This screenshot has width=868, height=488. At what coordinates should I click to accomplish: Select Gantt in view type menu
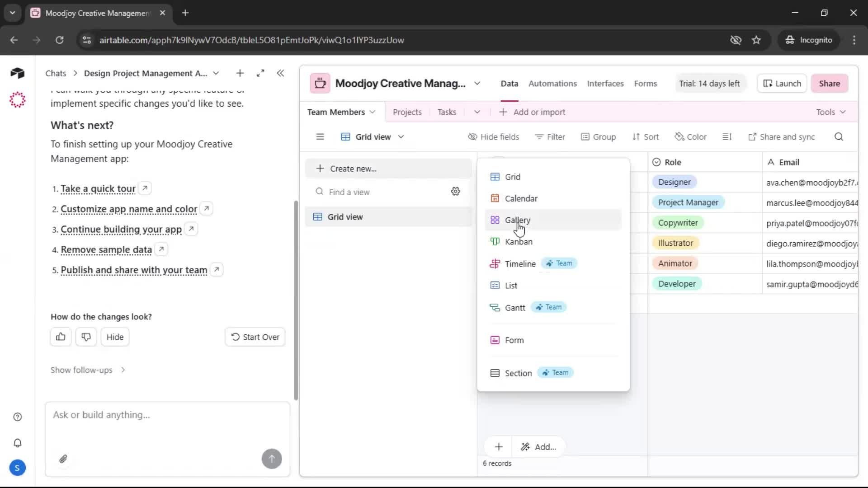coord(553,307)
